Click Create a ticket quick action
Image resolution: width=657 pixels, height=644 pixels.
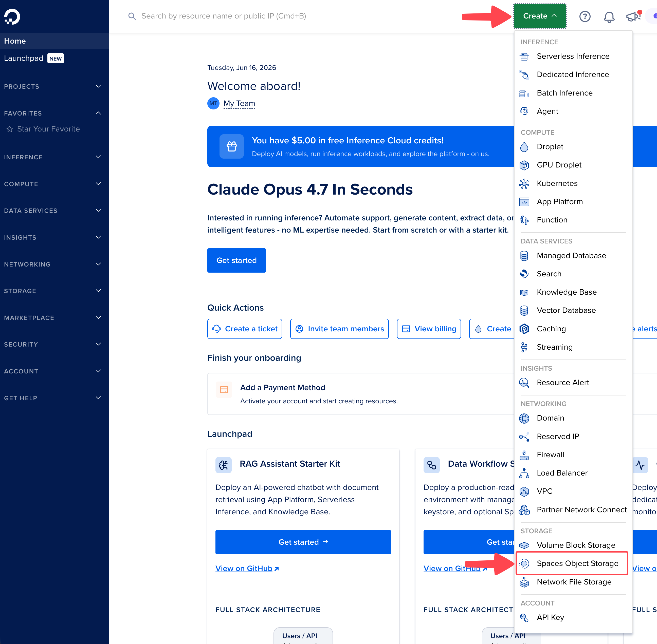(245, 329)
